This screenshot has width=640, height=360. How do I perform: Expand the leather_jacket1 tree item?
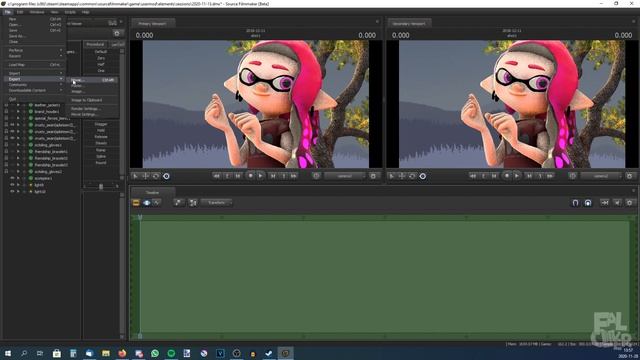point(18,105)
